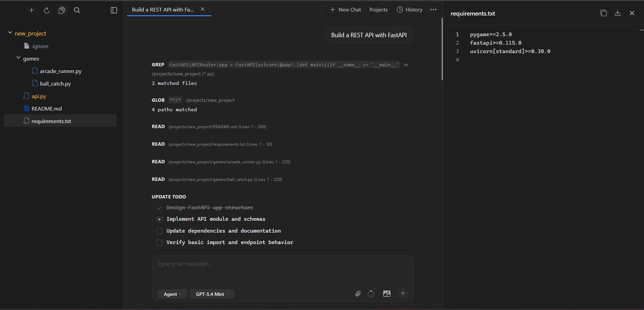This screenshot has height=310, width=644.
Task: Click the 'Build a REST API with FastAPI' message bubble
Action: [369, 35]
